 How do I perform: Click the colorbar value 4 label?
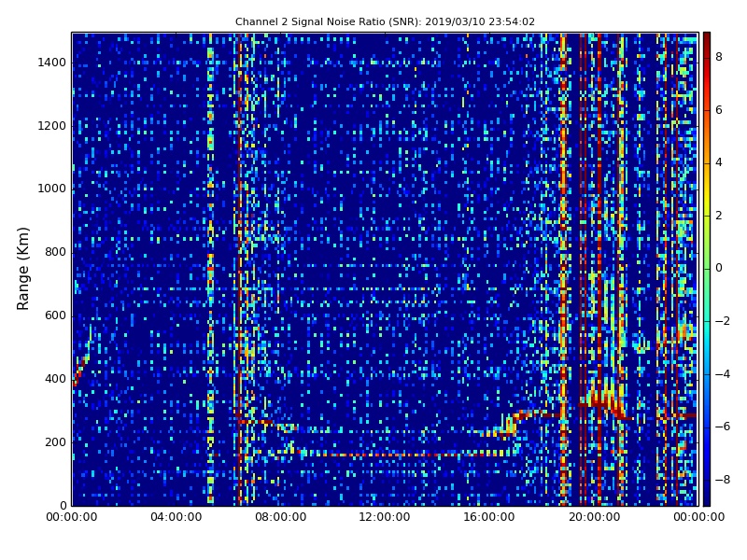(x=719, y=162)
